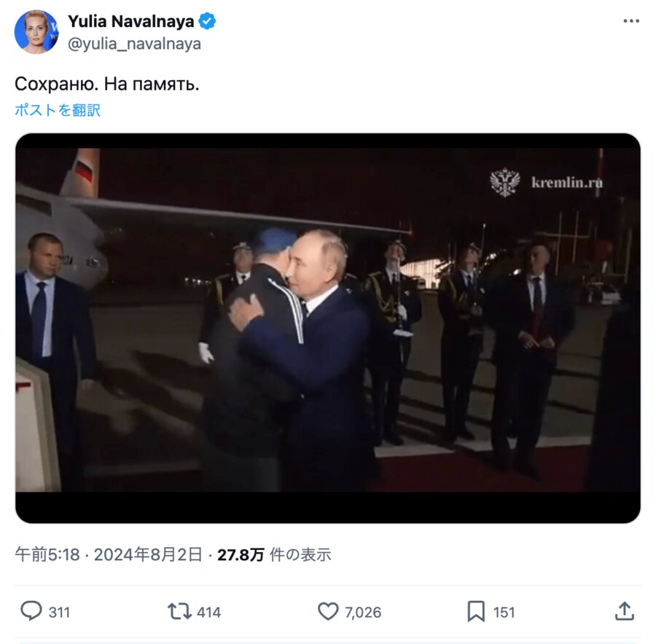656x644 pixels.
Task: Open the profile avatar picture
Action: tap(36, 32)
